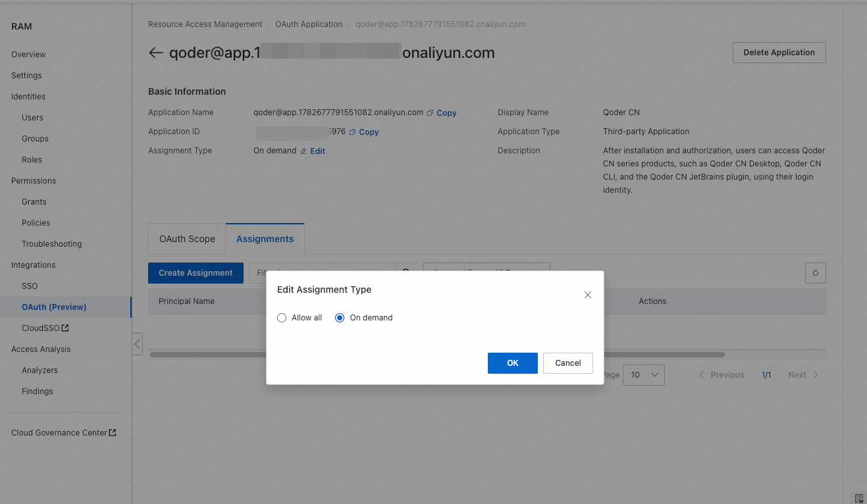
Task: Open Policies under Permissions
Action: point(36,223)
